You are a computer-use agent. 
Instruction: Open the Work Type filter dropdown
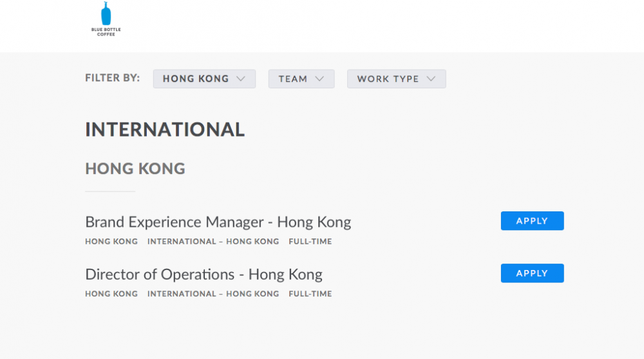(396, 79)
